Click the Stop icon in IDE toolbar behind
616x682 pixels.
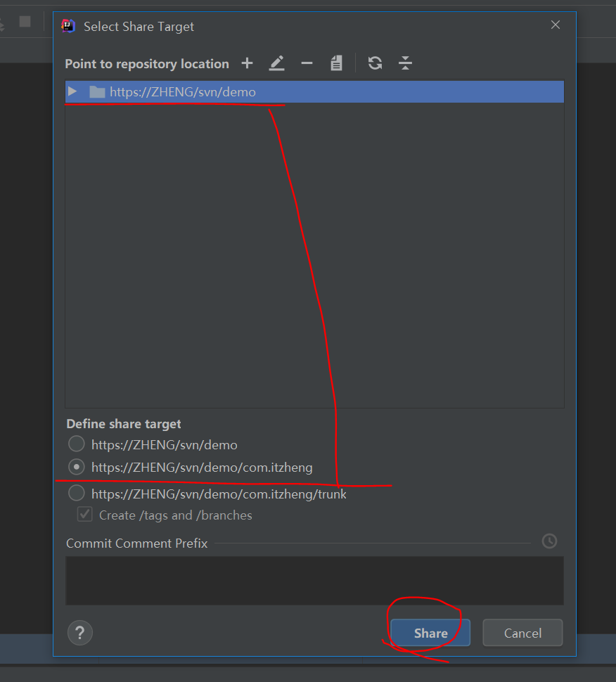(25, 21)
